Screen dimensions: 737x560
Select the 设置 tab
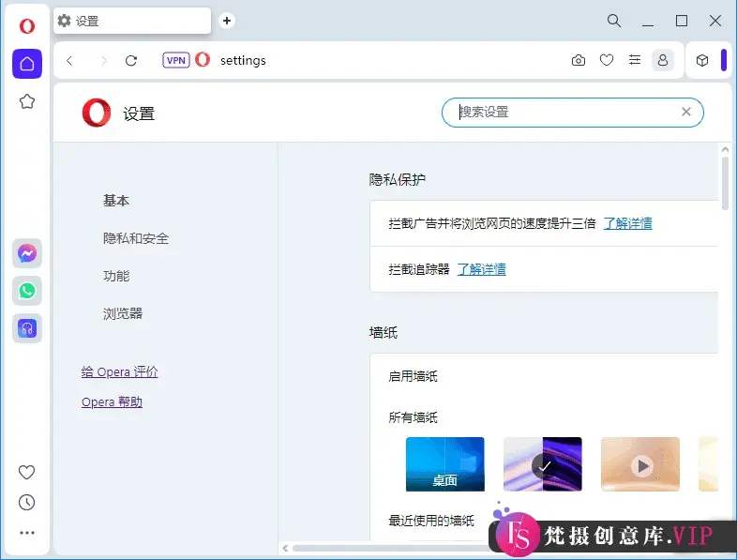[132, 21]
